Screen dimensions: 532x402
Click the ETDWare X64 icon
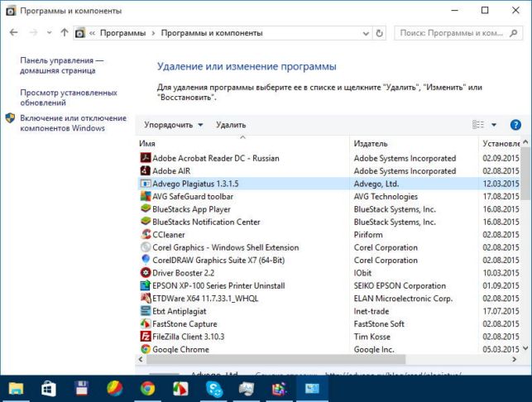(146, 298)
